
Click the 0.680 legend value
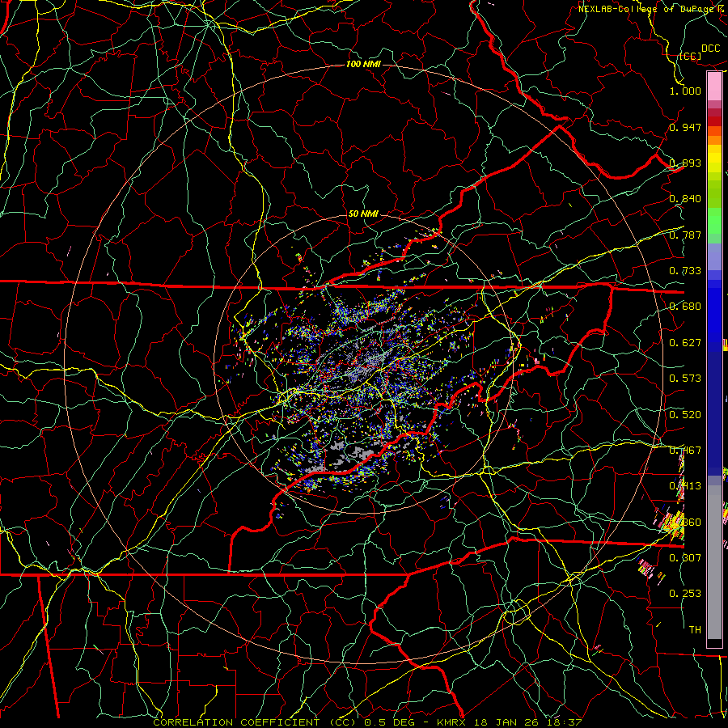pos(685,306)
